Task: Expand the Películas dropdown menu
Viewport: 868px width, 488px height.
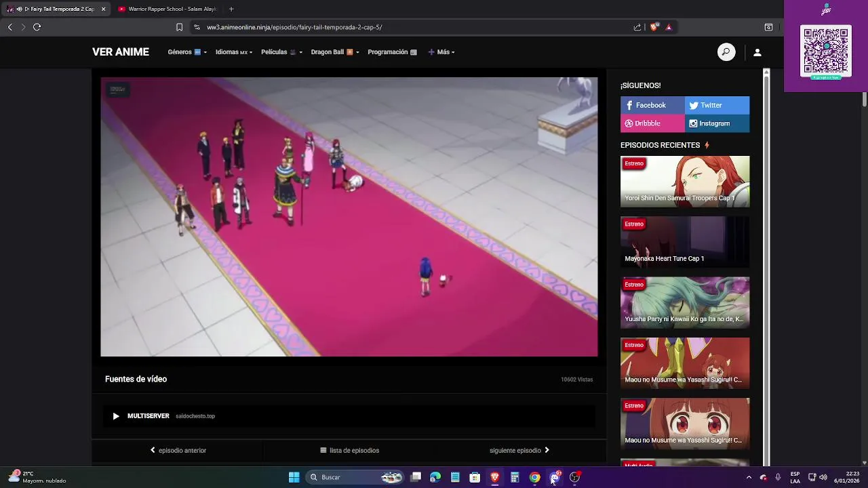Action: point(281,52)
